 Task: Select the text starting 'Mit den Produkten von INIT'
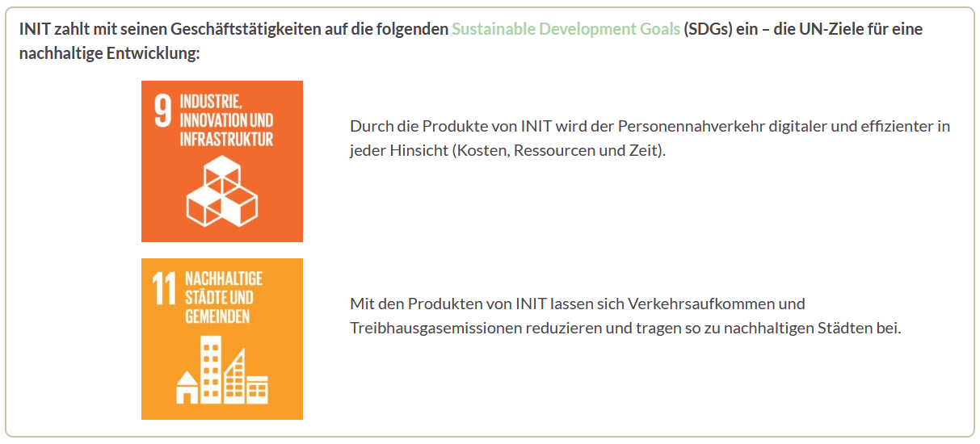pos(625,316)
